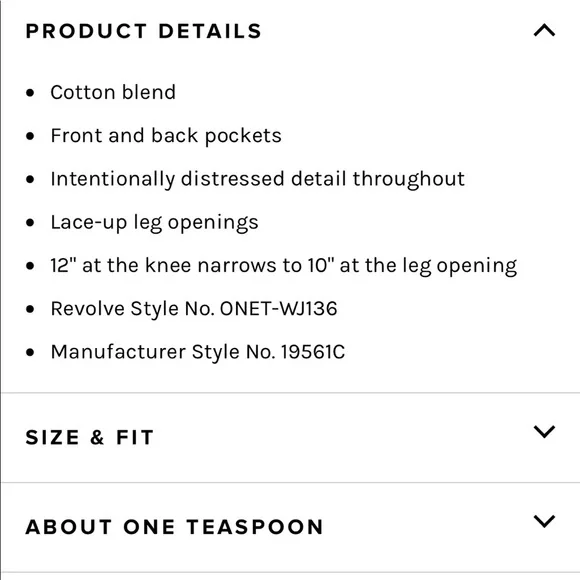Click Manufacturer Style No. 19561C text
The image size is (580, 580).
(198, 352)
